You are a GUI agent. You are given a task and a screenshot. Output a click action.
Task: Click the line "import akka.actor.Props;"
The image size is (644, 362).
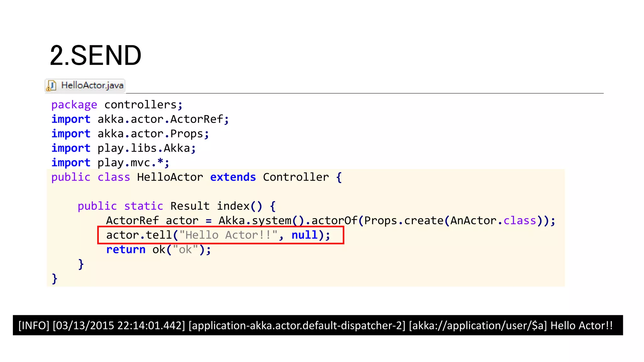(x=130, y=134)
